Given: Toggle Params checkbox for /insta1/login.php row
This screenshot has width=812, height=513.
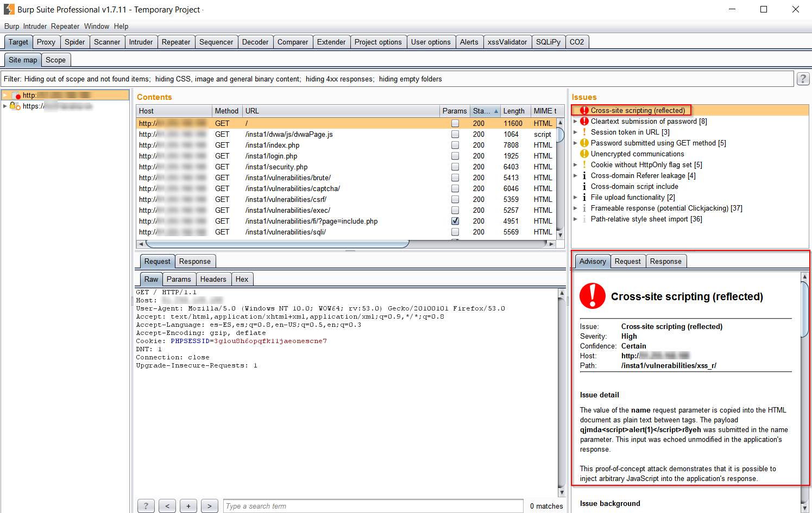Looking at the screenshot, I should click(x=455, y=156).
